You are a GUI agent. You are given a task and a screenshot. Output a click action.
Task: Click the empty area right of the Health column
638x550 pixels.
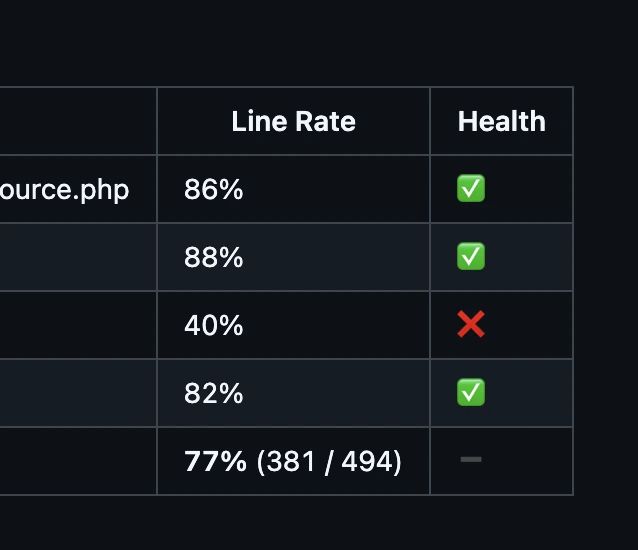(x=606, y=290)
